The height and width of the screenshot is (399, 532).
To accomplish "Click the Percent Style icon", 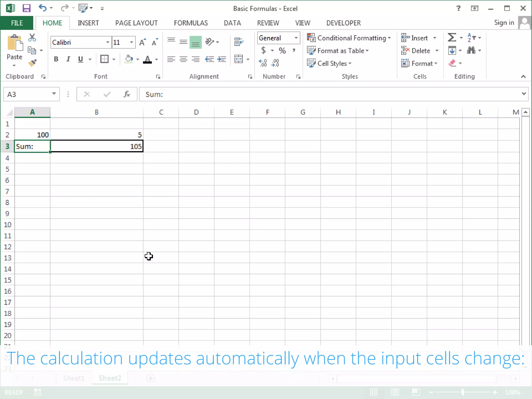I will coord(282,50).
